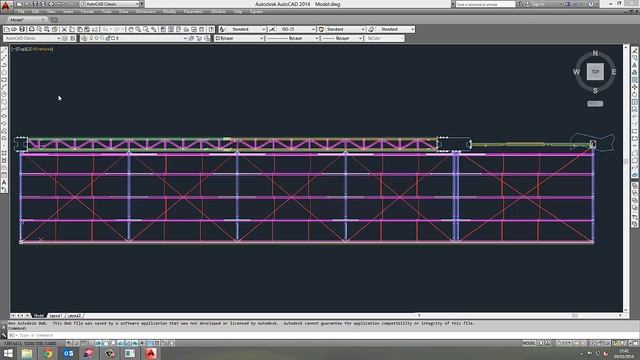Open the Properties palette icon
640x360 pixels.
coord(163,29)
